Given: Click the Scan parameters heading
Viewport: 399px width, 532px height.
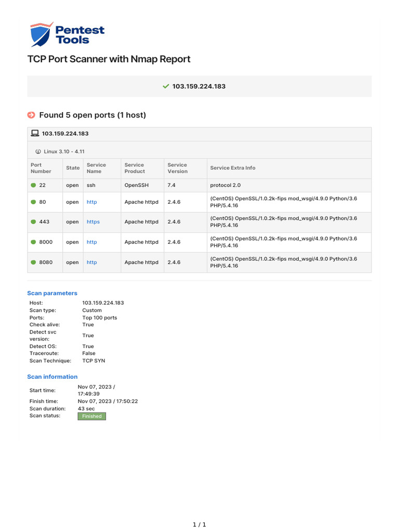Looking at the screenshot, I should [52, 293].
